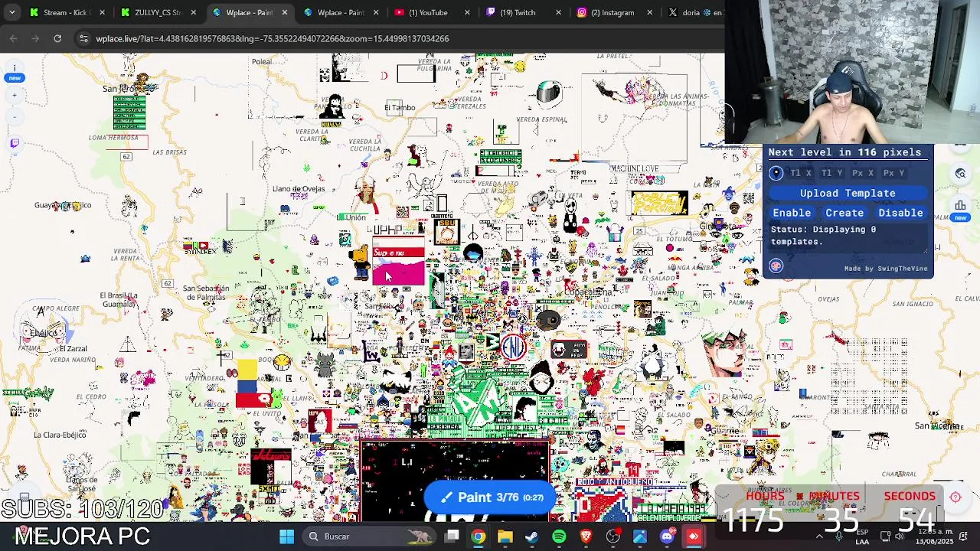Screen dimensions: 980x551
Task: Open Discord from the taskbar
Action: tap(667, 536)
